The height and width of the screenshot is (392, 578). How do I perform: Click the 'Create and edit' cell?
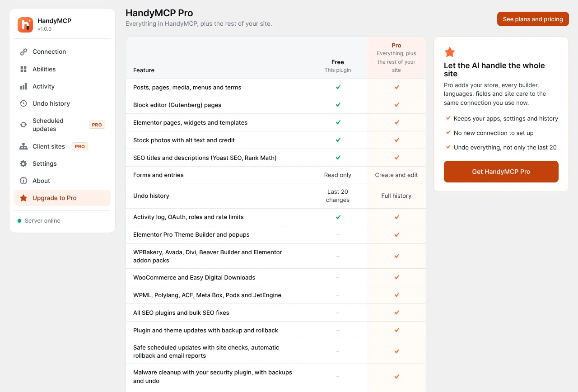tap(396, 175)
